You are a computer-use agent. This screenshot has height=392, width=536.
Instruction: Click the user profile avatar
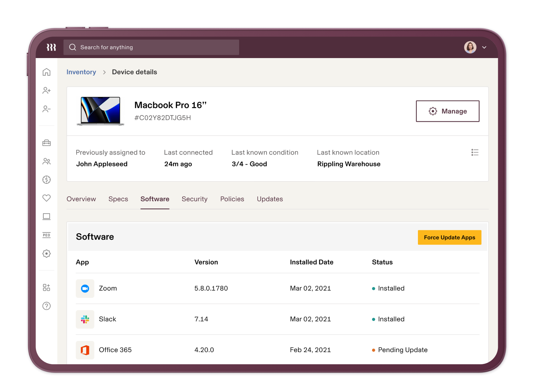point(470,47)
